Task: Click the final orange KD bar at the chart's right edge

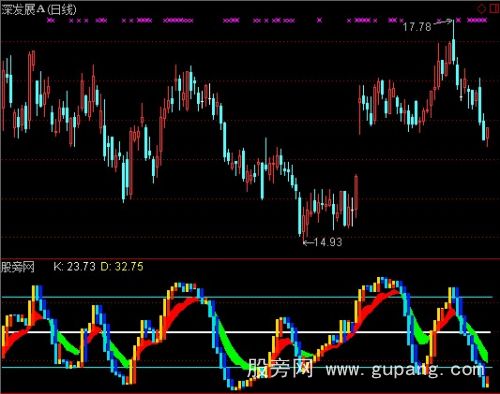Action: [x=488, y=382]
